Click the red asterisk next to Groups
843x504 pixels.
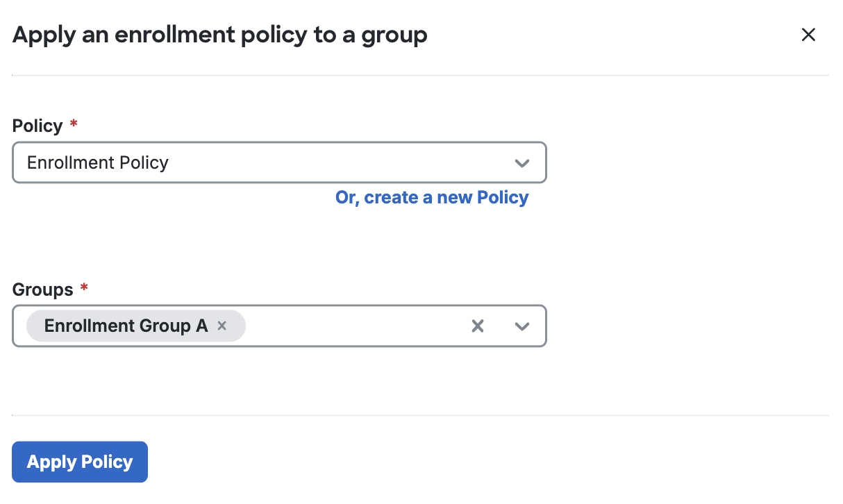pos(84,288)
